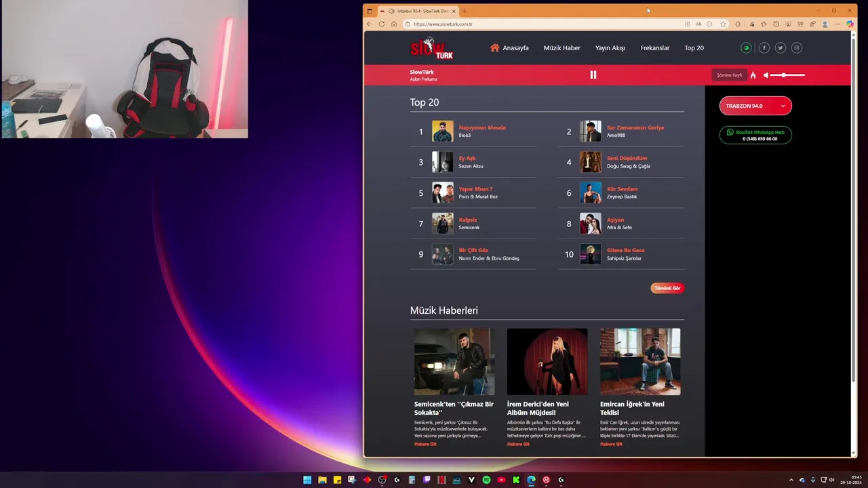
Task: Open the Yayın Akışı menu item
Action: (610, 48)
